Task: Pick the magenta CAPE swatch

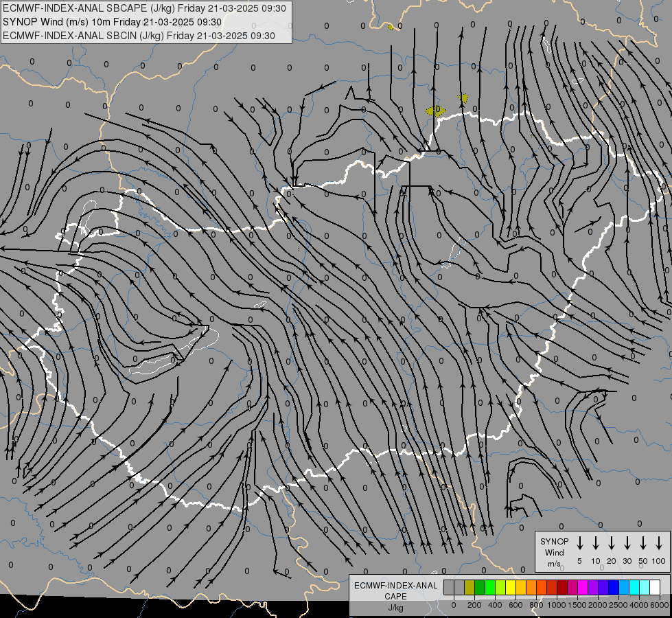Action: pyautogui.click(x=583, y=588)
